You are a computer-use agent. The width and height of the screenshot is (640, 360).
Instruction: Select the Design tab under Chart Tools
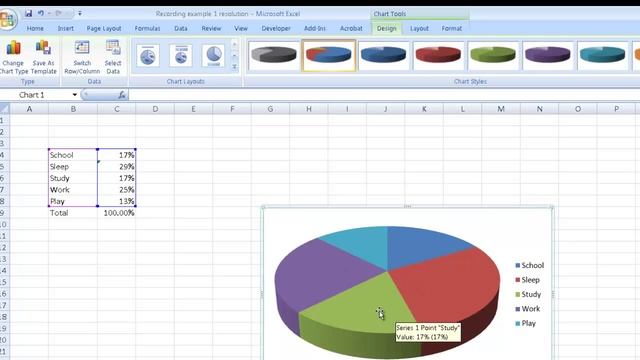click(x=387, y=28)
